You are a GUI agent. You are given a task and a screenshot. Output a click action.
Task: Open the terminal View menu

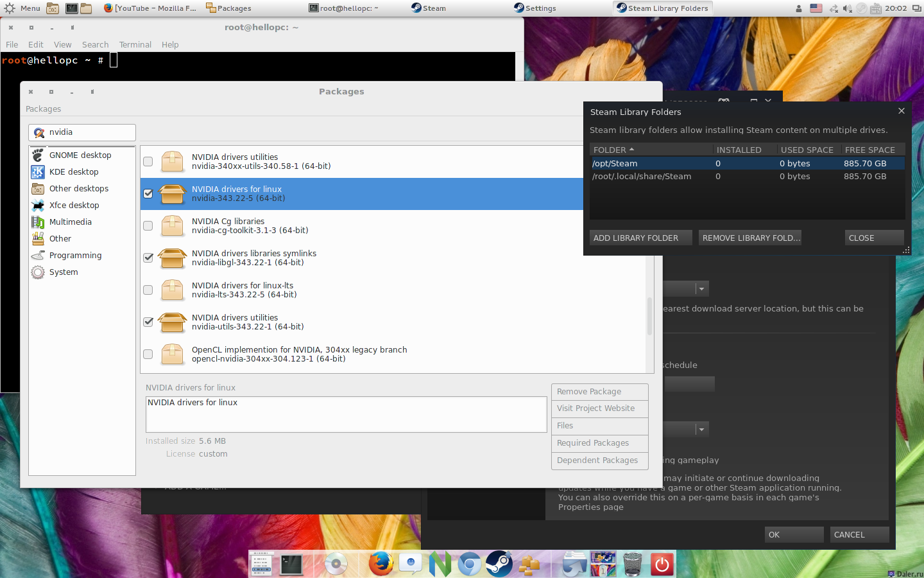pos(63,44)
